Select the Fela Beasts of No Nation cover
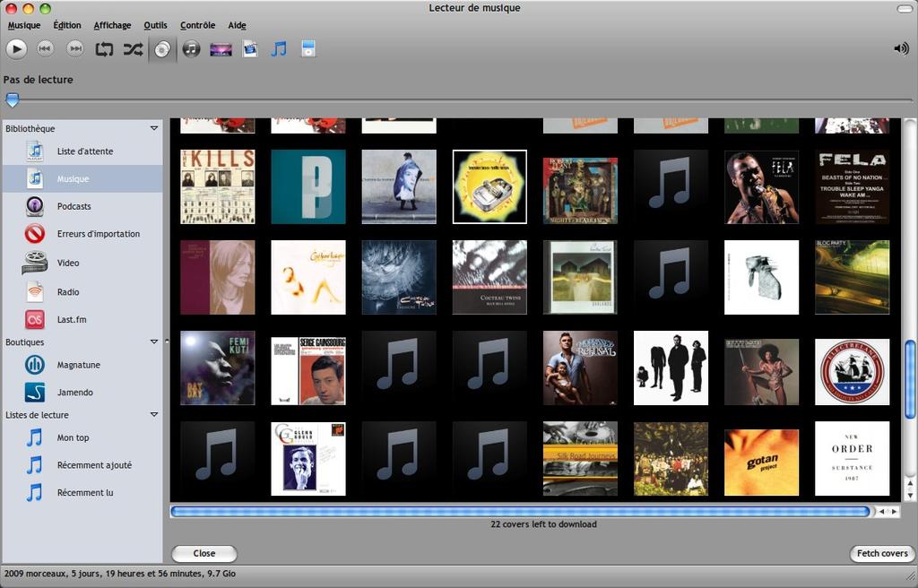918x588 pixels. click(852, 186)
